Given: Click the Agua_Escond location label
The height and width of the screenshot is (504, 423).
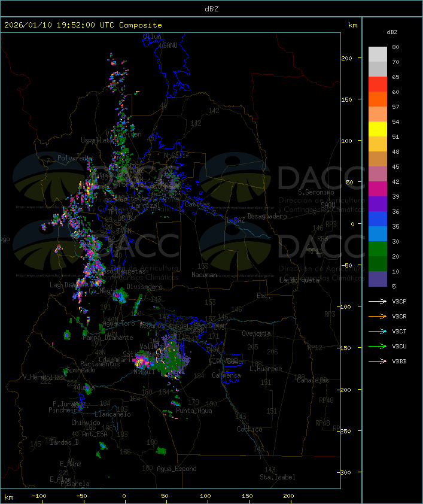Looking at the screenshot, I should [x=176, y=469].
